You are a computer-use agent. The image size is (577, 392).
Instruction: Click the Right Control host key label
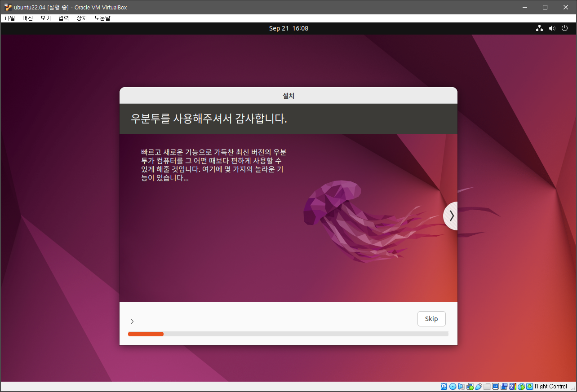[551, 387]
